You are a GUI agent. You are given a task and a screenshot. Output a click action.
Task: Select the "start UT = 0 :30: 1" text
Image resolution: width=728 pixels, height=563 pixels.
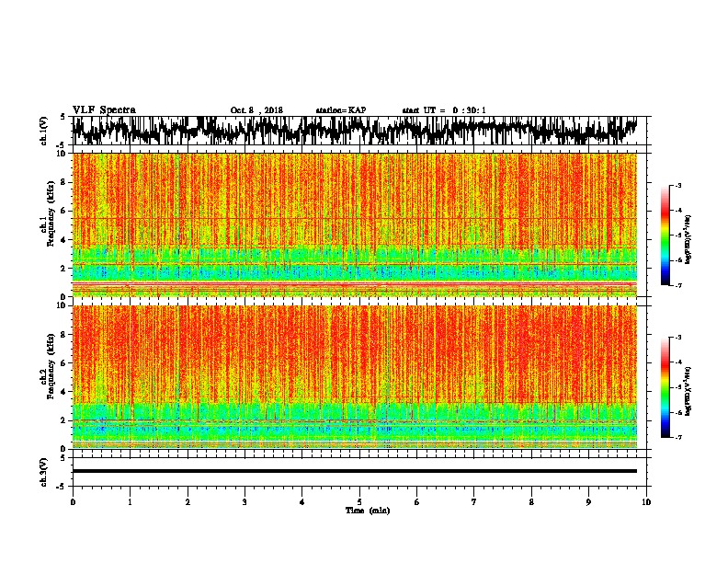coord(444,110)
